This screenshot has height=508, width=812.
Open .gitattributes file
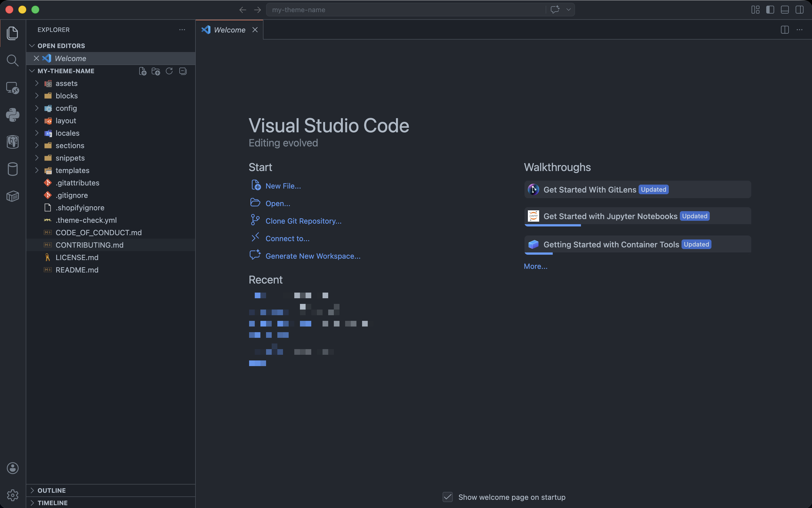pos(111,183)
